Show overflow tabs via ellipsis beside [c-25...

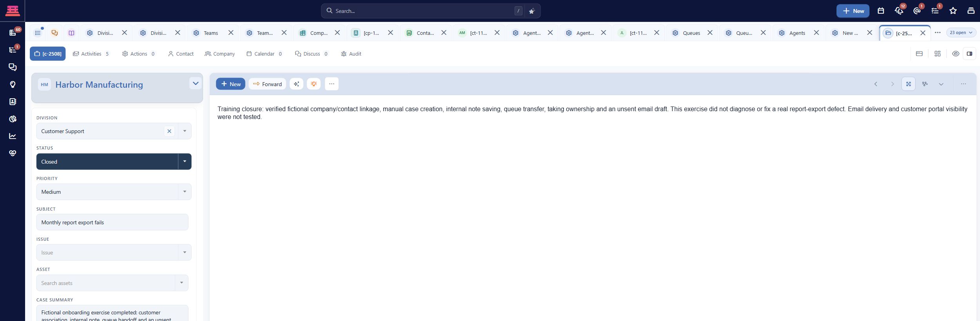pos(938,32)
